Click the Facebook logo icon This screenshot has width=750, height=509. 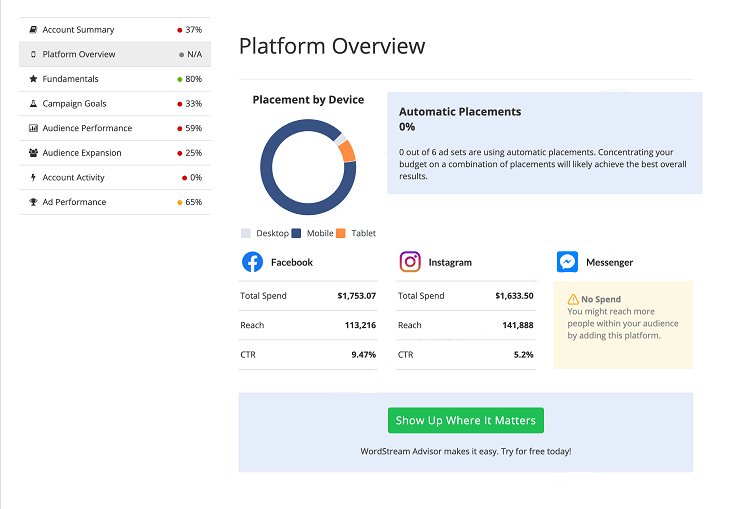tap(253, 262)
